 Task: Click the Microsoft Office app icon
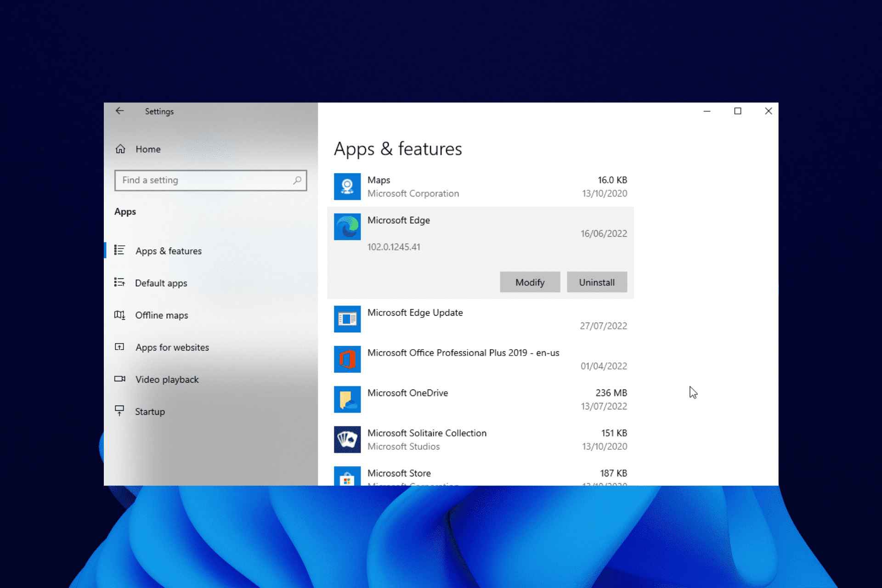coord(347,359)
